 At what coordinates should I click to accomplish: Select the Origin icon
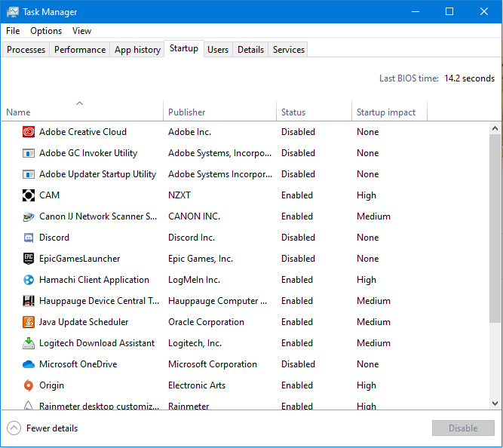29,385
